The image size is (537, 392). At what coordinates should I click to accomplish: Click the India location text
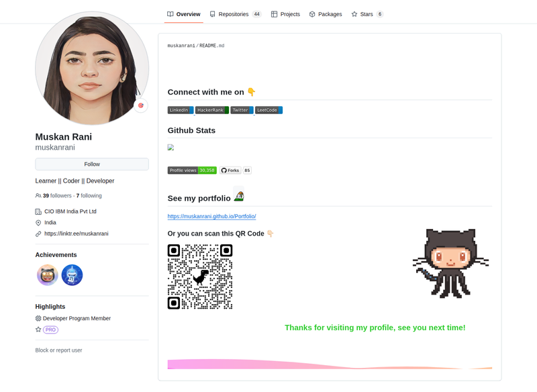tap(50, 223)
